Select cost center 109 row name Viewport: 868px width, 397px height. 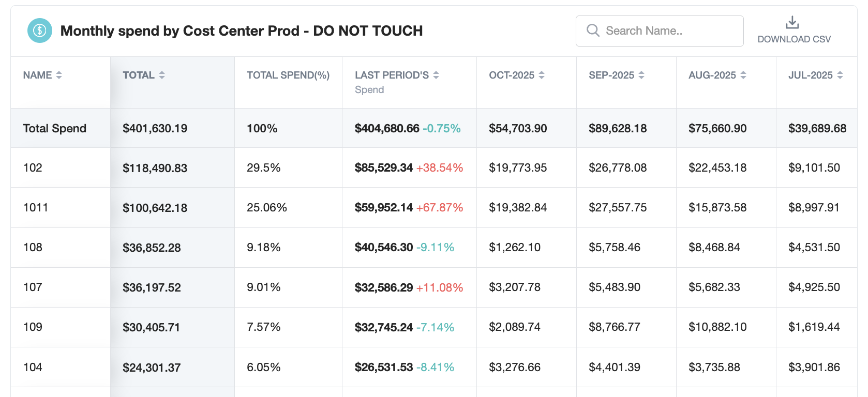(33, 327)
